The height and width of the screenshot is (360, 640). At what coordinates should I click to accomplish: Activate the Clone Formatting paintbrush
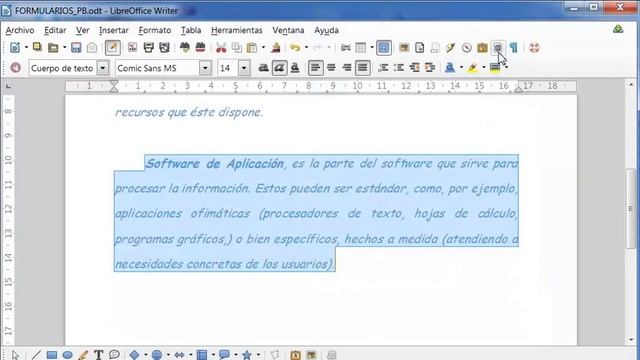tap(276, 47)
